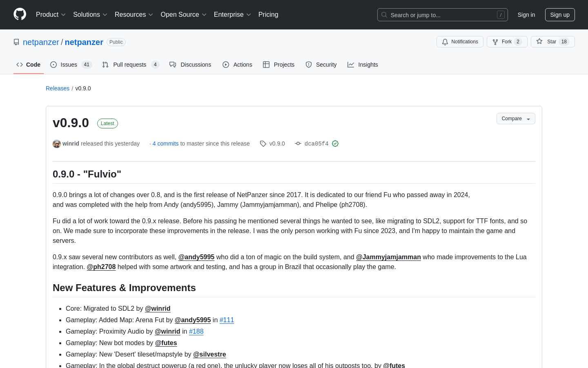Viewport: 588px width, 368px height.
Task: Open the Compare dropdown
Action: [516, 119]
